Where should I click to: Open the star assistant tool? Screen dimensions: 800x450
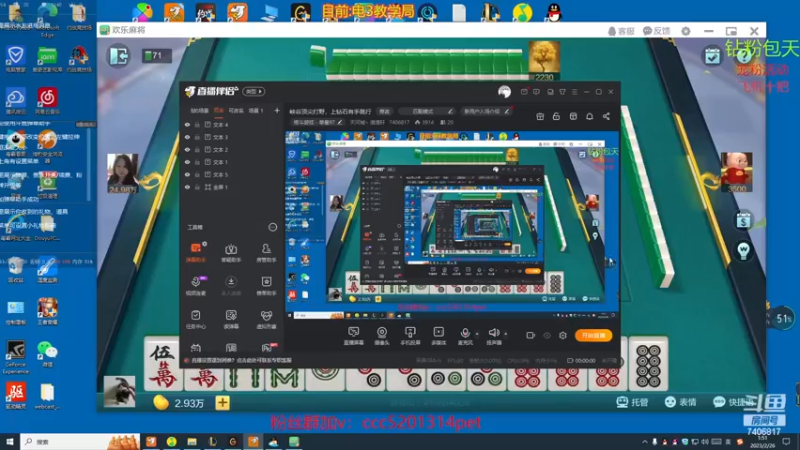266,285
